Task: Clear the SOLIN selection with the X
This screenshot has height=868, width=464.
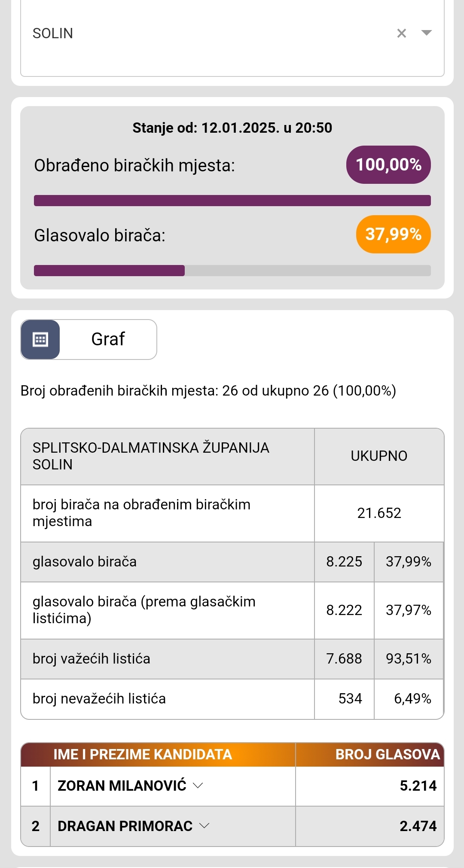Action: click(x=401, y=33)
